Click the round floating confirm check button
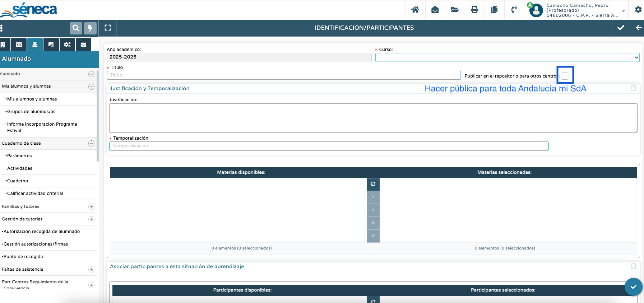Viewport: 644px width, 303px height. 633,286
